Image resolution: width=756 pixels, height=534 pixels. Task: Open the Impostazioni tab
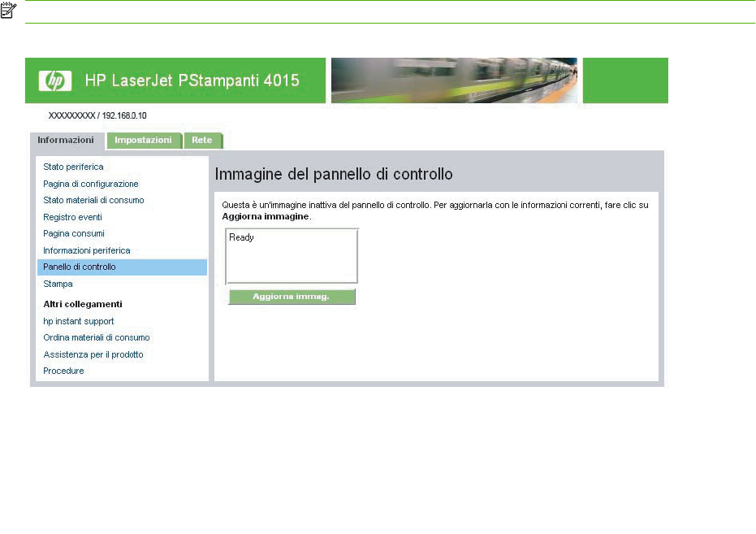[x=143, y=140]
